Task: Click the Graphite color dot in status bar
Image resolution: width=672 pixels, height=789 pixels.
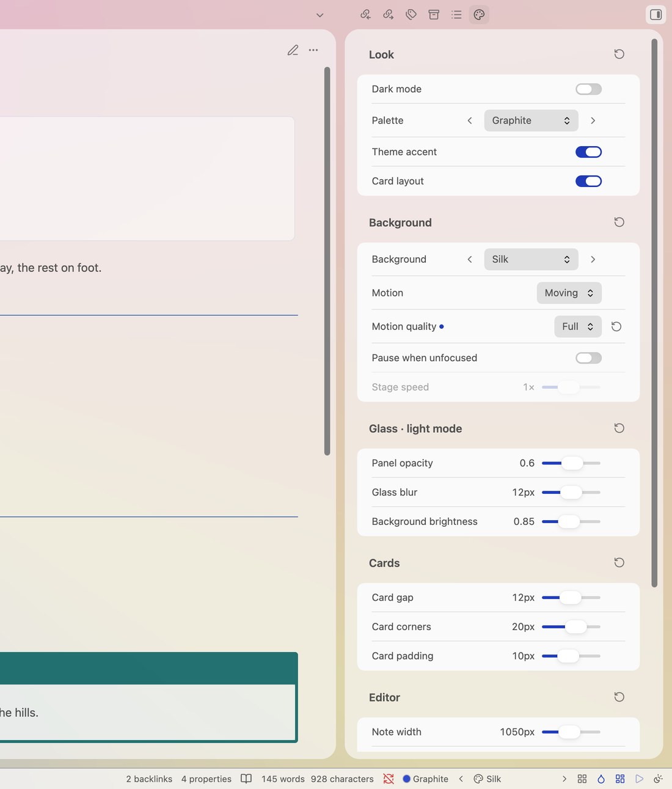Action: click(406, 779)
